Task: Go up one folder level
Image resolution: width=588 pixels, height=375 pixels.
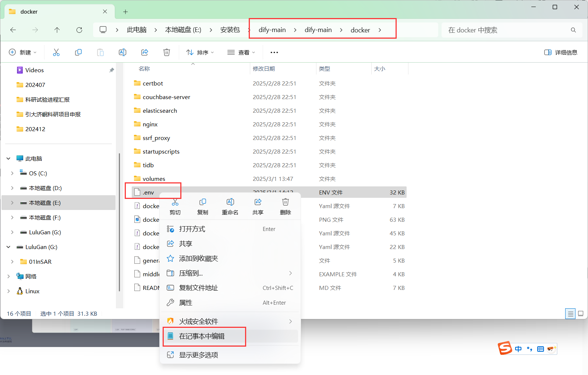Action: pyautogui.click(x=57, y=30)
